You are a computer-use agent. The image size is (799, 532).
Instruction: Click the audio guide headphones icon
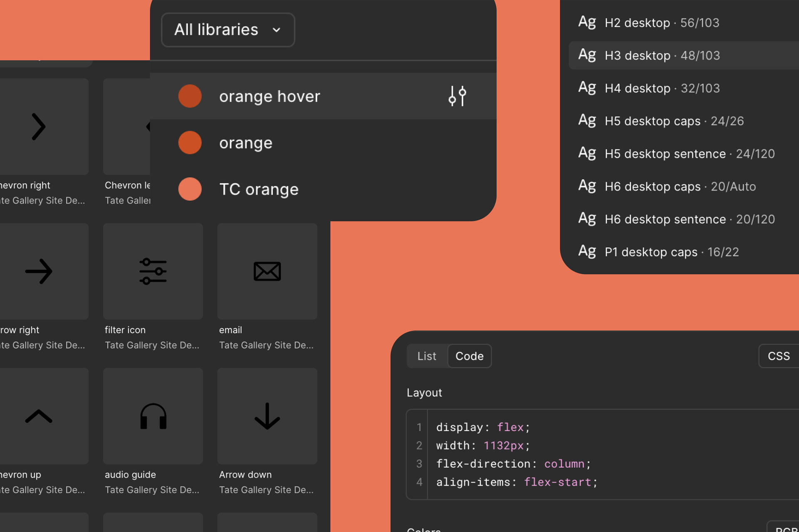pos(153,416)
